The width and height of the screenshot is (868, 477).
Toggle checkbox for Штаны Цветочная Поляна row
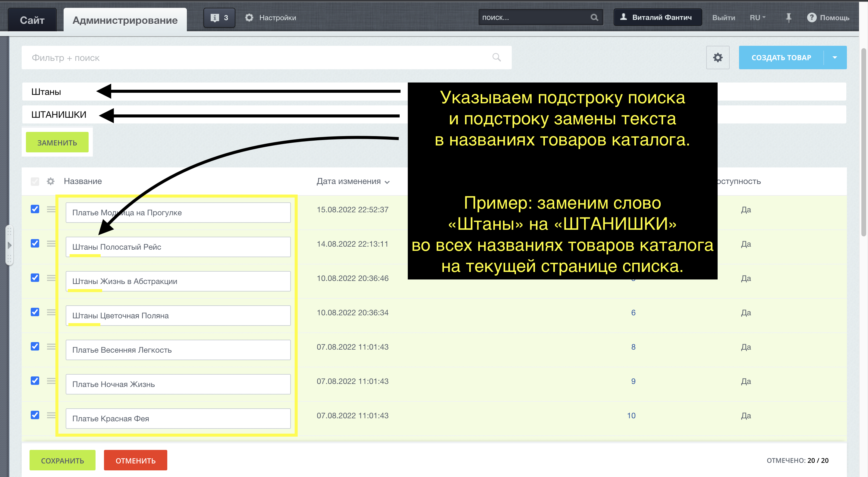pos(35,312)
